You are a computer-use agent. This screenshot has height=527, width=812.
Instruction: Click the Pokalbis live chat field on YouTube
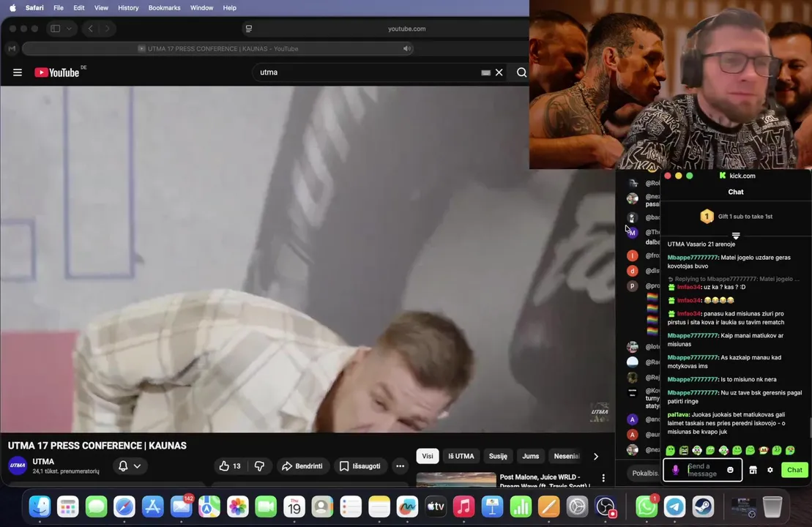click(645, 473)
